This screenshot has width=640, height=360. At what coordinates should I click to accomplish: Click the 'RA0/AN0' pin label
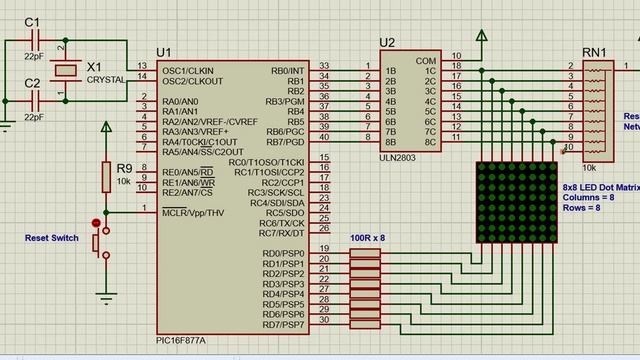click(180, 101)
